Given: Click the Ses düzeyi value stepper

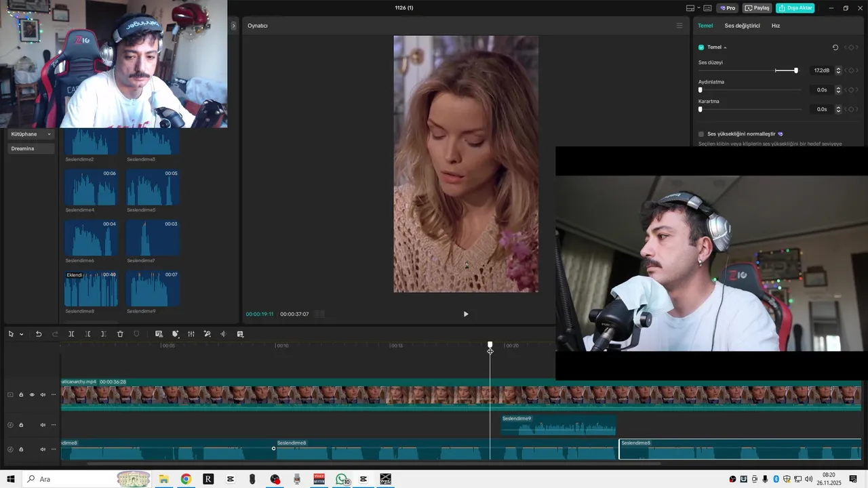Looking at the screenshot, I should click(x=838, y=70).
